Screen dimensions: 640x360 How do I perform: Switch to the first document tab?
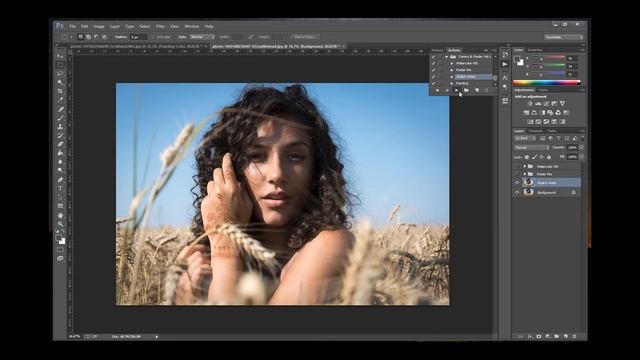coord(138,47)
